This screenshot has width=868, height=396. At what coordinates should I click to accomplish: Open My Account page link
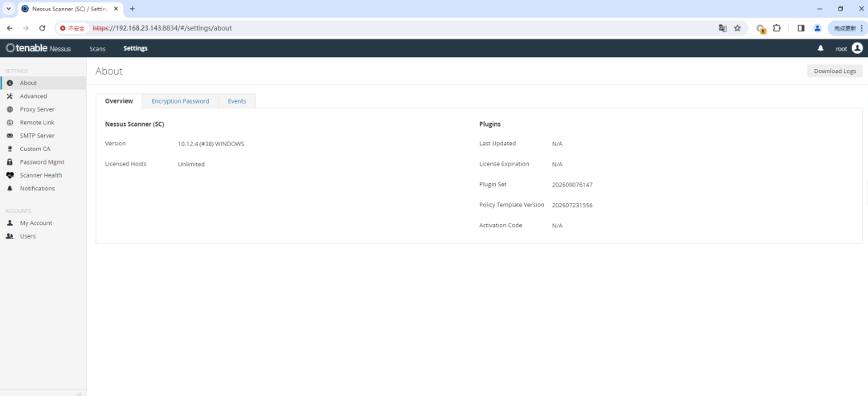[x=36, y=222]
